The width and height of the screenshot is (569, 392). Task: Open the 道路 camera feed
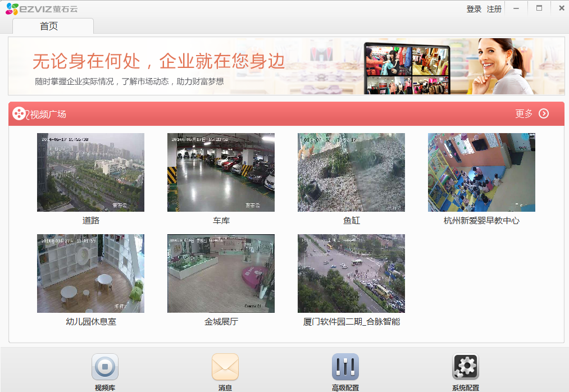click(90, 172)
